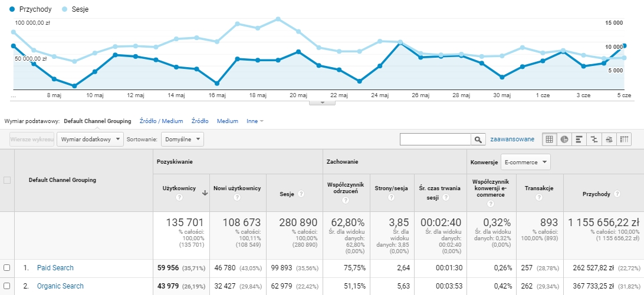Open the Organic Search channel link
This screenshot has width=644, height=295.
coord(60,286)
